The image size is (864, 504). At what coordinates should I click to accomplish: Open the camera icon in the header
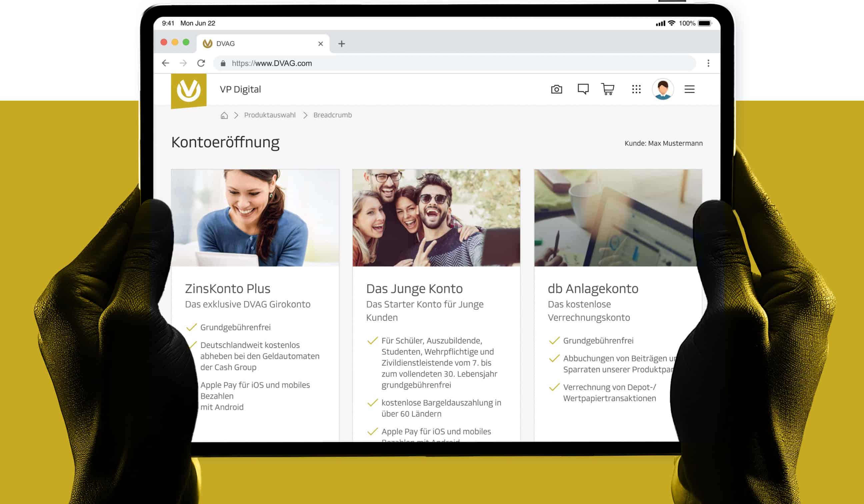click(x=556, y=89)
